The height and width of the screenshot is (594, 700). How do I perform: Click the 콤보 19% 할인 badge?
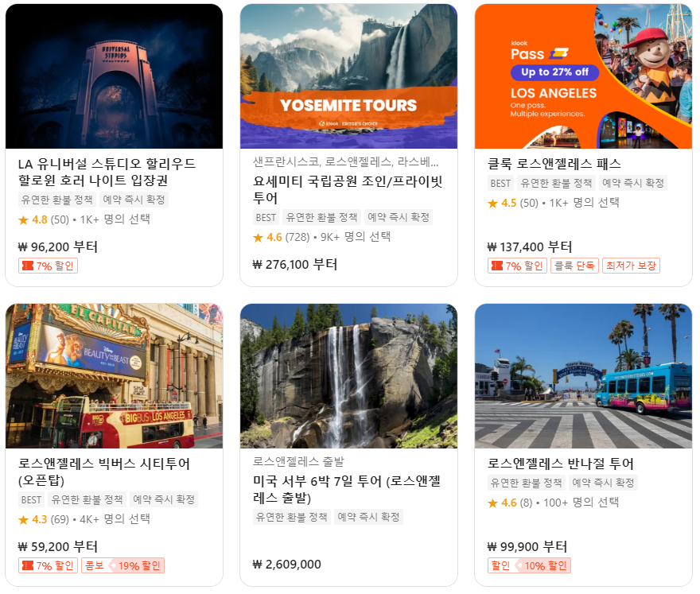coord(122,565)
